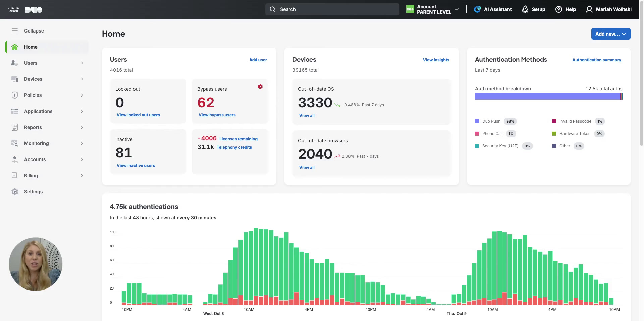
Task: Open Accounts in the sidebar menu
Action: 47,159
